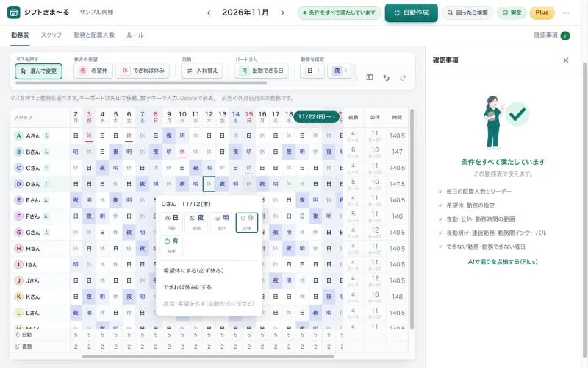
Task: Click the AIで偏りを点検する(Plus) link
Action: [503, 262]
